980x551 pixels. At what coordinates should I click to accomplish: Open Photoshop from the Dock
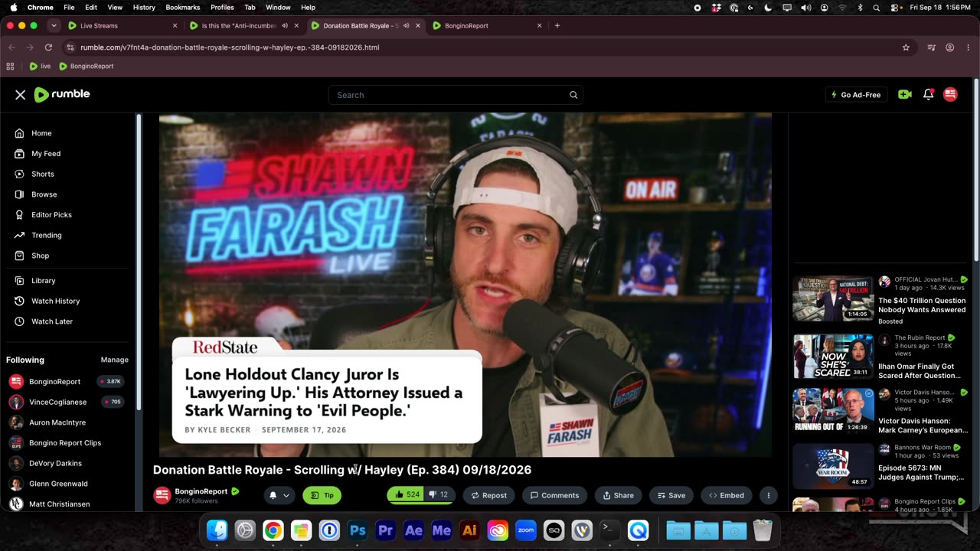click(x=358, y=530)
